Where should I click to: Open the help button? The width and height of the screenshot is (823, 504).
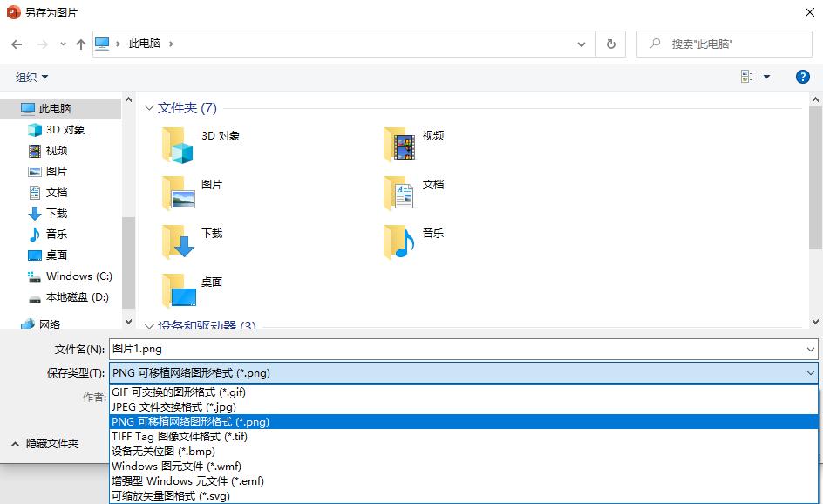click(803, 77)
